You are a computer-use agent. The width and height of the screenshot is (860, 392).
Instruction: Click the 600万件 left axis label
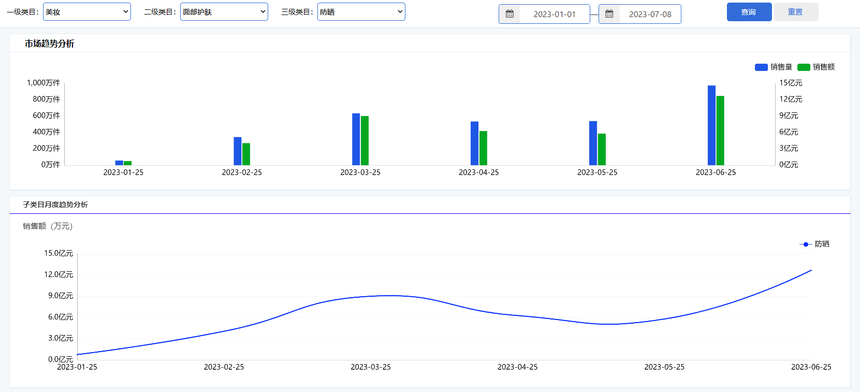47,116
